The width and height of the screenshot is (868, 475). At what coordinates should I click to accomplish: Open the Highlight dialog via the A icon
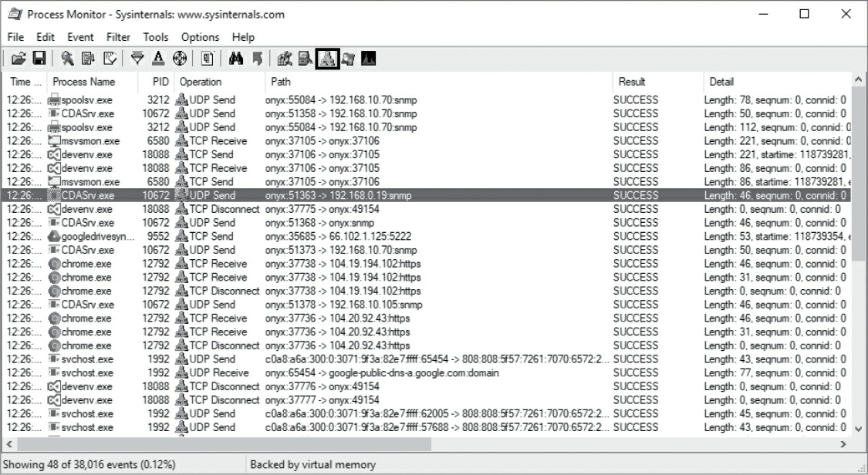pos(158,59)
